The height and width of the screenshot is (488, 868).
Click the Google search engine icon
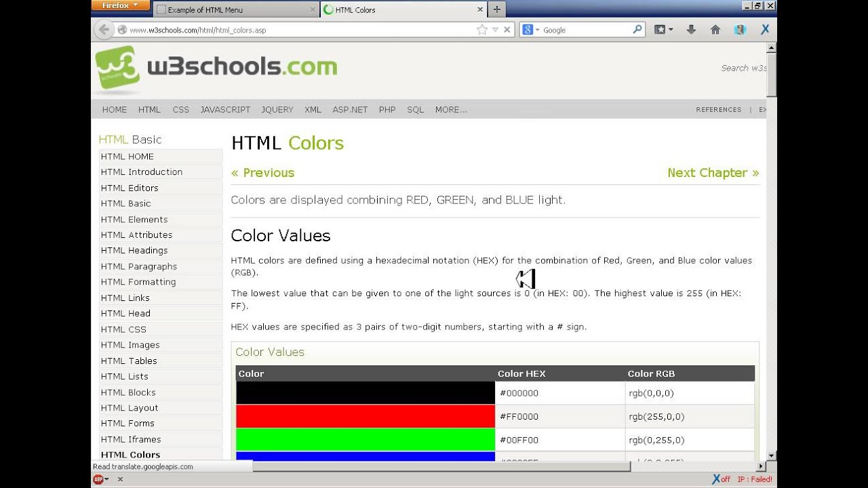tap(528, 30)
